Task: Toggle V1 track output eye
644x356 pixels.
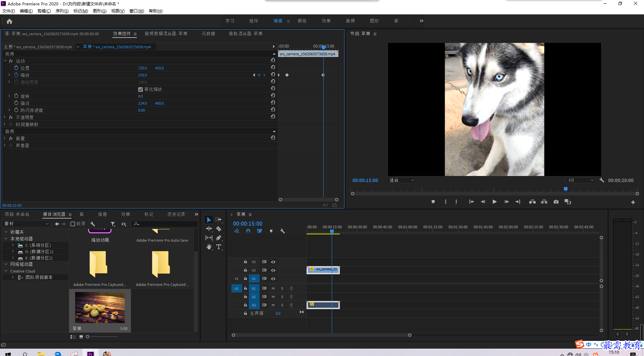Action: 273,279
